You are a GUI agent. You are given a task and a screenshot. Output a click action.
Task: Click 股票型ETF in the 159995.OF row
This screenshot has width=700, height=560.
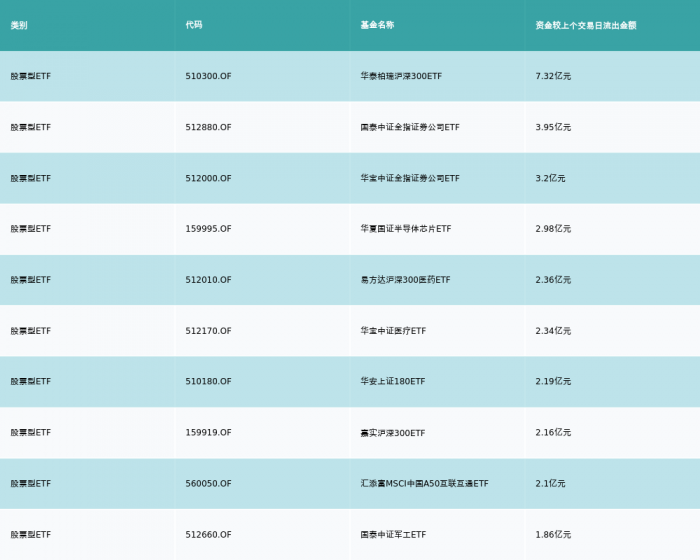(x=31, y=229)
